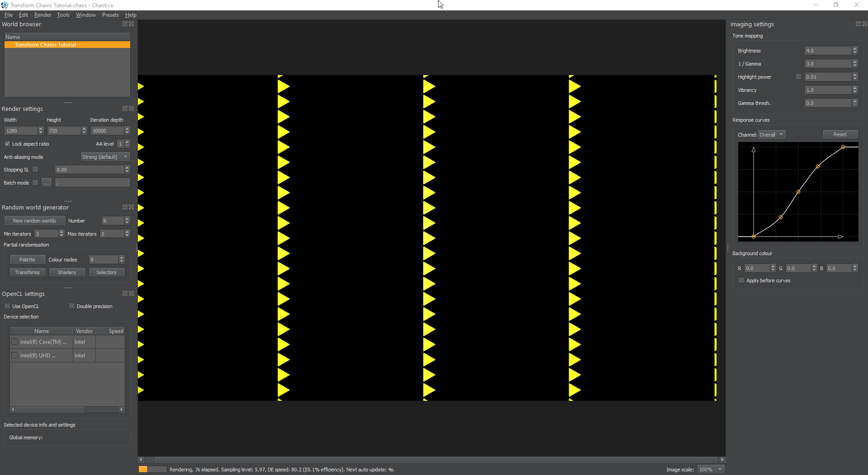The height and width of the screenshot is (475, 868).
Task: Click right arrow of device list scrollbar
Action: 122,409
